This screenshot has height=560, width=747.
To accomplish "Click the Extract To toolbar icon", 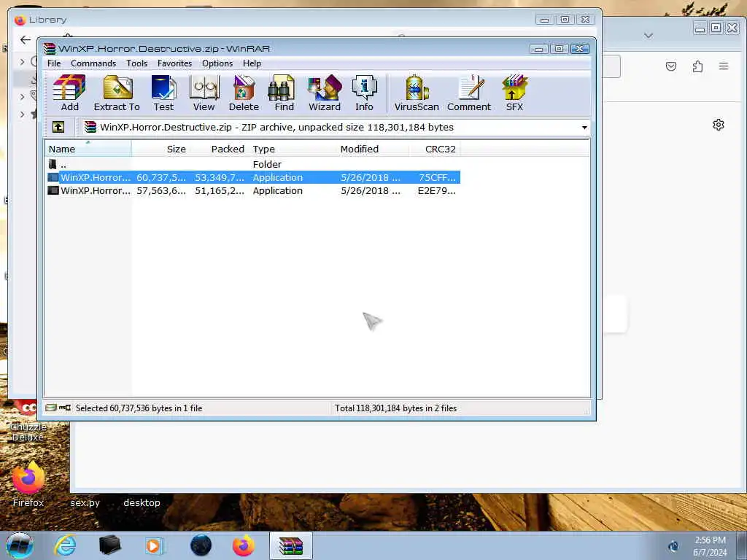I will pyautogui.click(x=117, y=93).
